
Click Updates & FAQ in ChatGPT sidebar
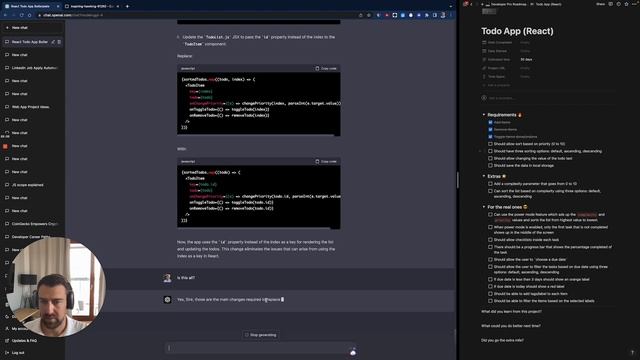(x=24, y=340)
